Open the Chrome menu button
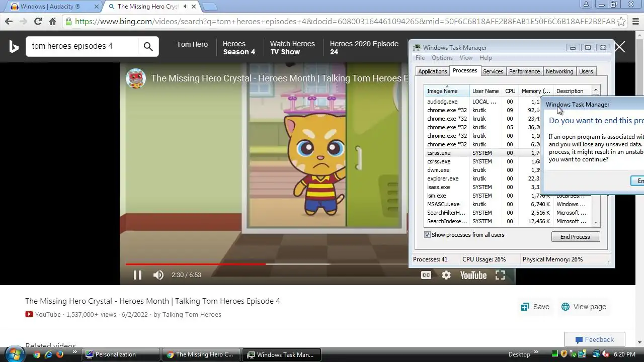644x362 pixels. pos(636,22)
